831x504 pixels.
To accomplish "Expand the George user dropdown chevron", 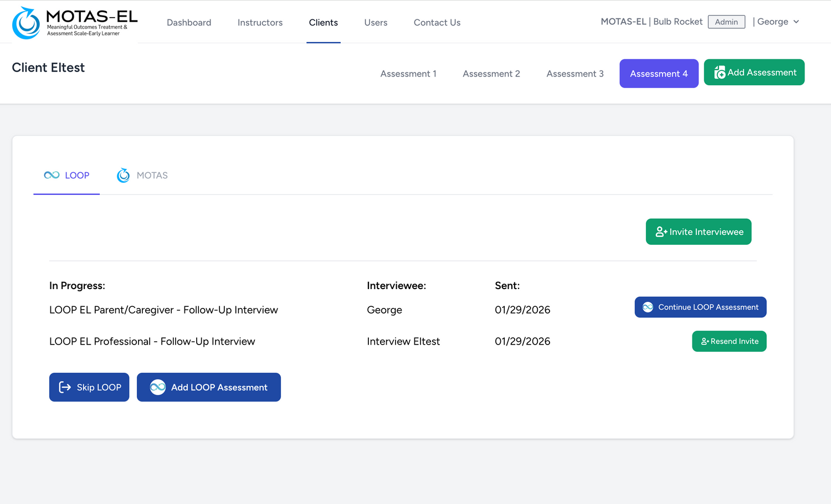I will click(796, 22).
